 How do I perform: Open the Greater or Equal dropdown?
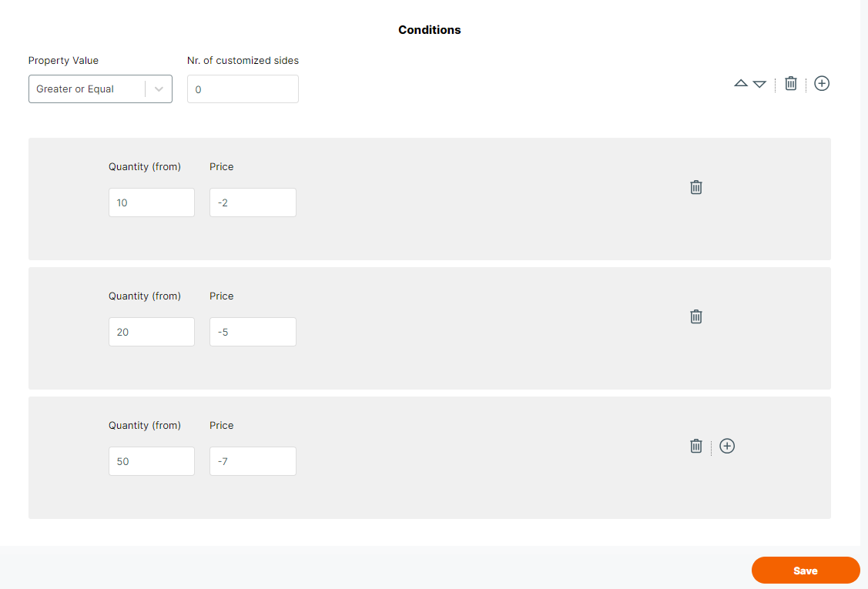point(100,89)
